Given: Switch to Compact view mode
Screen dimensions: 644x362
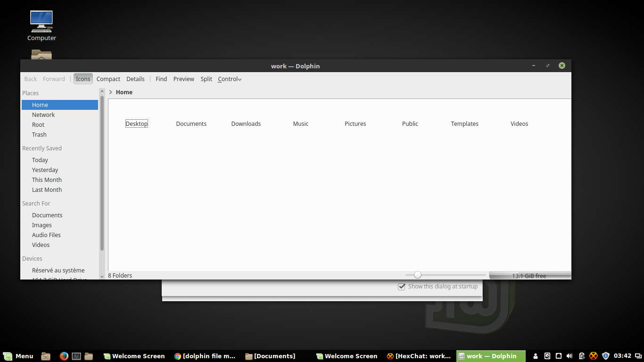Looking at the screenshot, I should coord(108,79).
